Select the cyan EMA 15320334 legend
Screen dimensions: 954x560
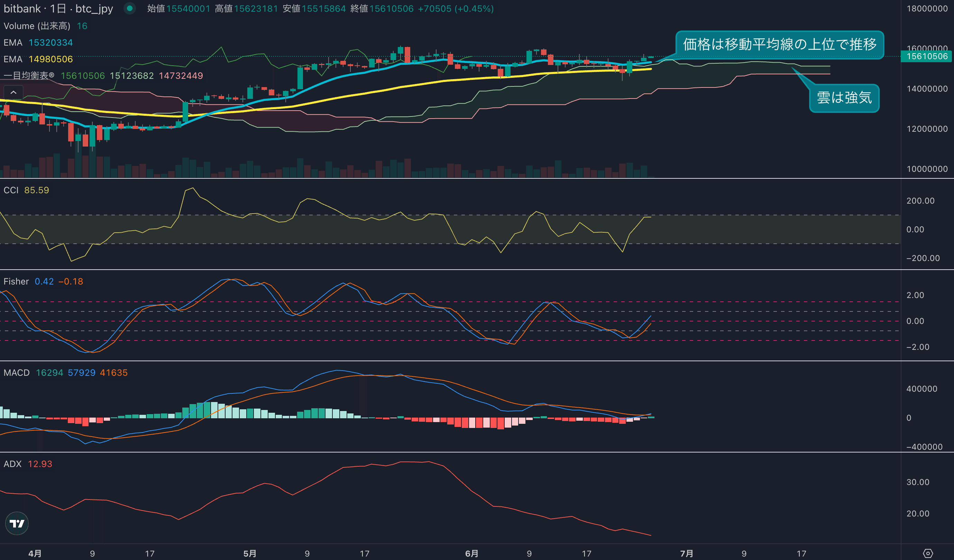click(38, 43)
